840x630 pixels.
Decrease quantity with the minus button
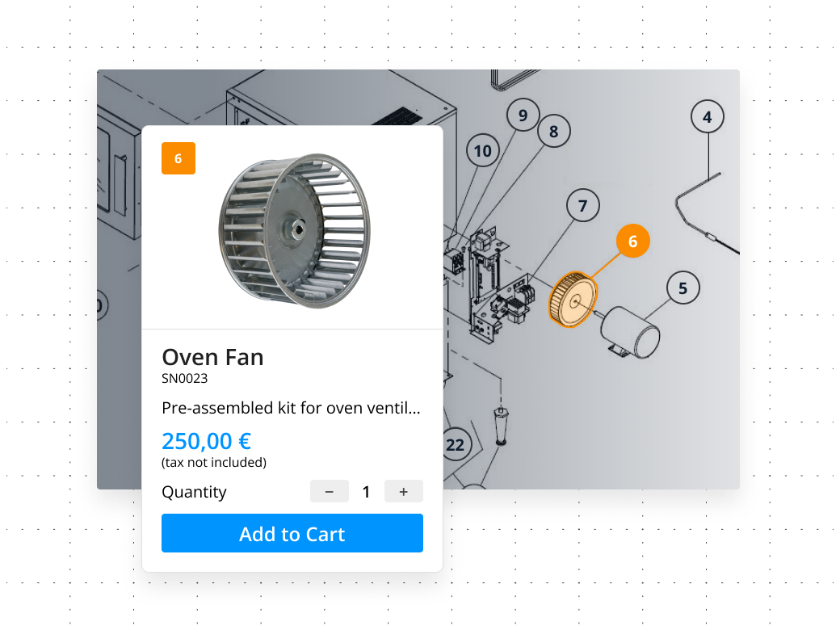pos(330,491)
